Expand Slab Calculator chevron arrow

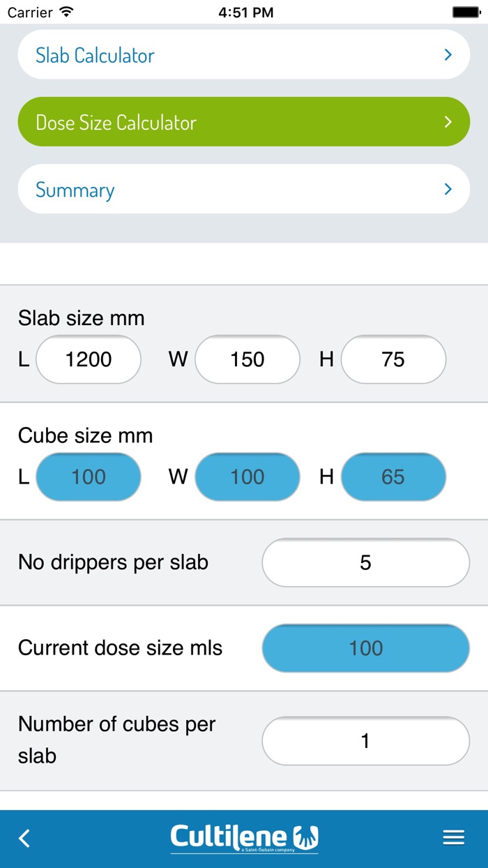448,54
